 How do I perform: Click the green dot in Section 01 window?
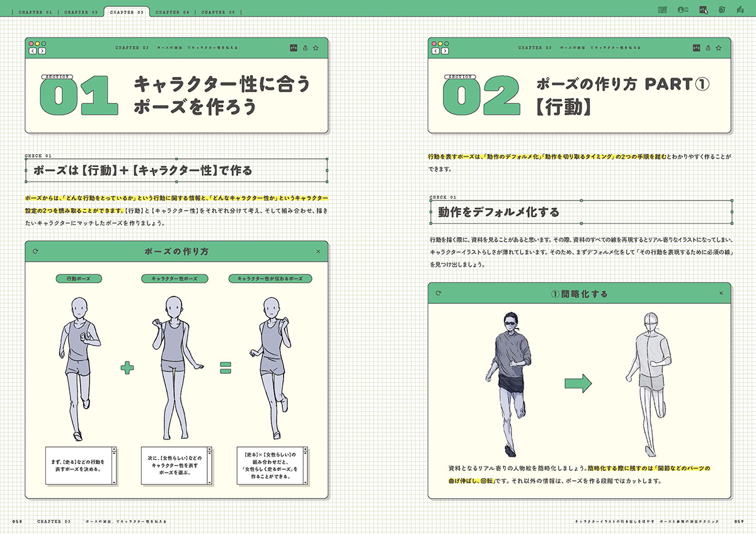pos(43,44)
